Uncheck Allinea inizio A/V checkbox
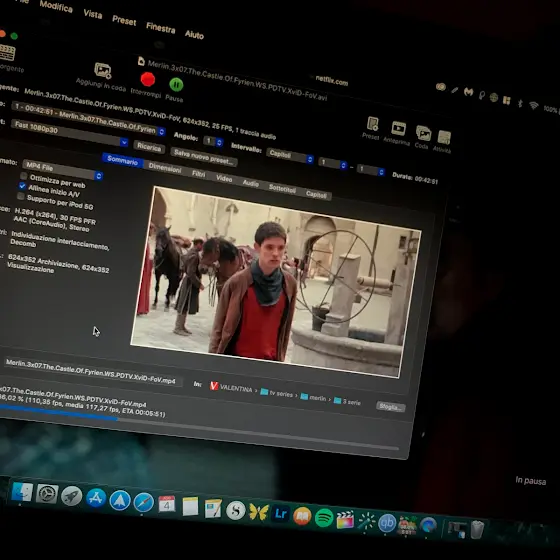This screenshot has height=560, width=560. (22, 186)
